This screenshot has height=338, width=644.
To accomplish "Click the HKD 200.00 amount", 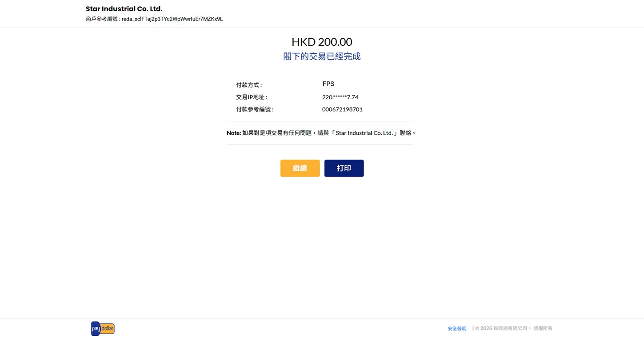I will coord(322,42).
